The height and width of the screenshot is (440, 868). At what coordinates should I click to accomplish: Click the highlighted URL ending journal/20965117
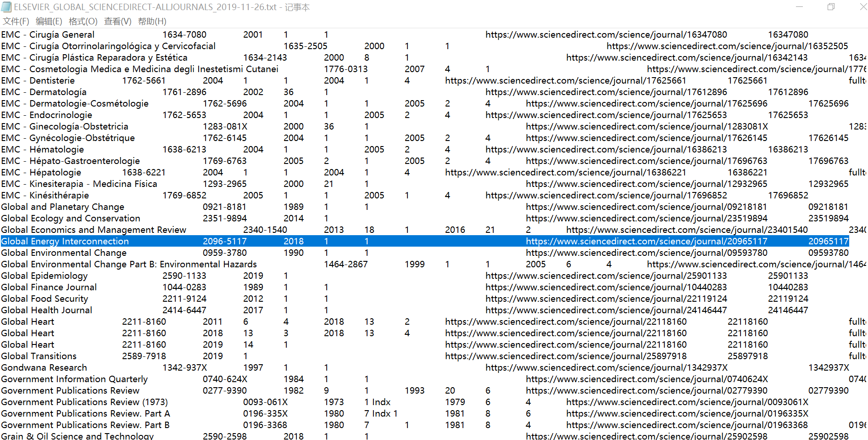coord(646,241)
